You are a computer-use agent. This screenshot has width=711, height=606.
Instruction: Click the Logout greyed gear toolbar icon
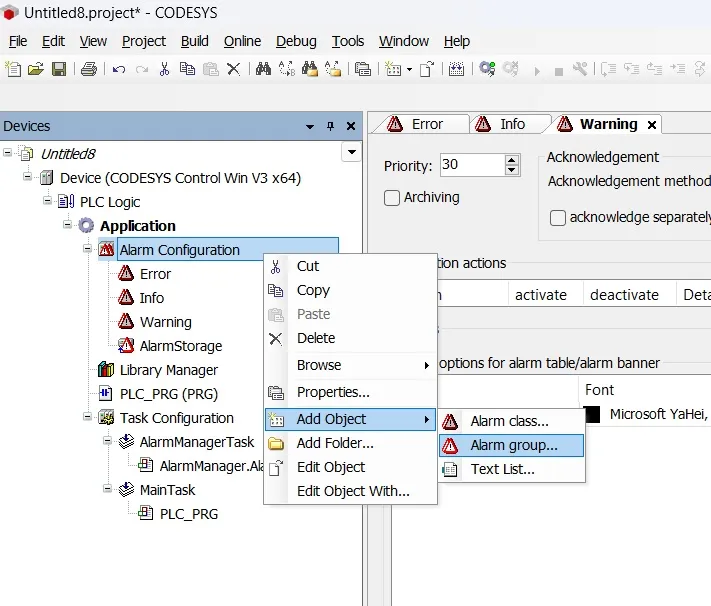[x=511, y=69]
